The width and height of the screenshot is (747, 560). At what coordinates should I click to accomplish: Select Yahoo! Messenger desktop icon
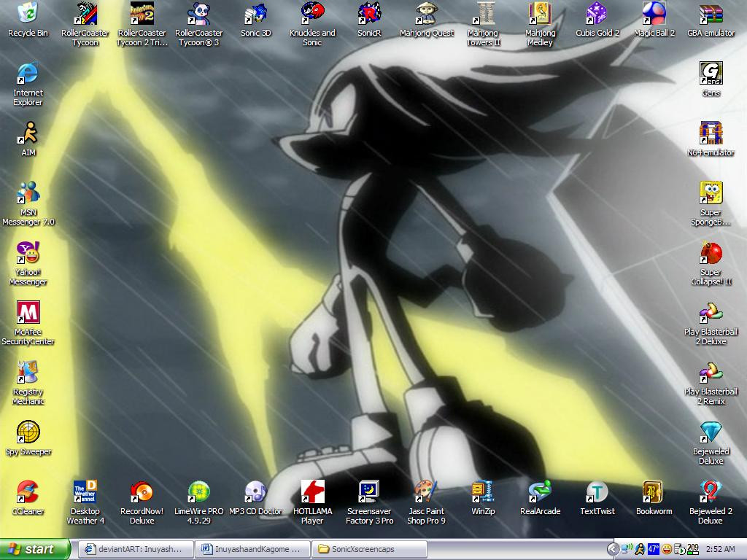[x=28, y=253]
